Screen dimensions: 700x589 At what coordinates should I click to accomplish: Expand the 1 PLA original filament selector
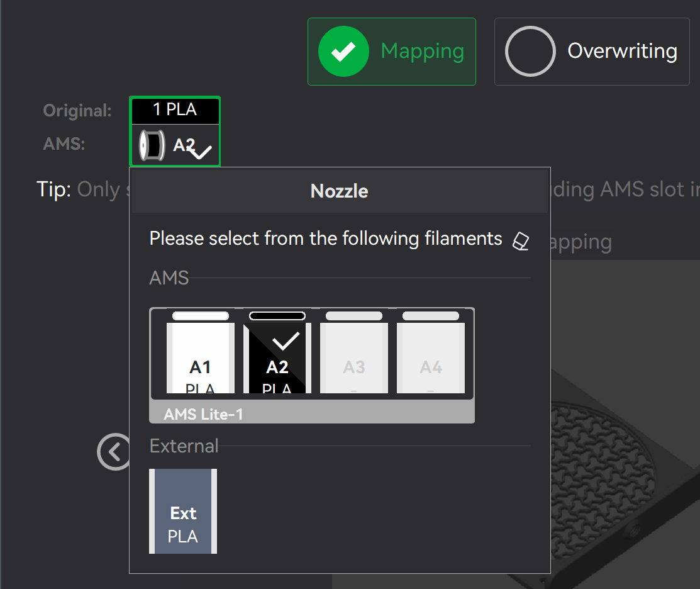(175, 110)
